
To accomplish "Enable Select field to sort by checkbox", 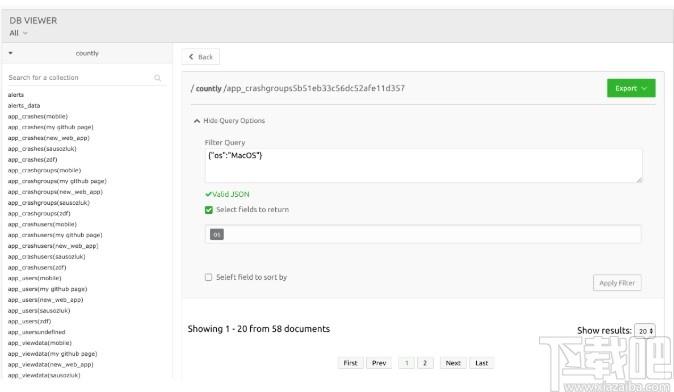I will [208, 277].
